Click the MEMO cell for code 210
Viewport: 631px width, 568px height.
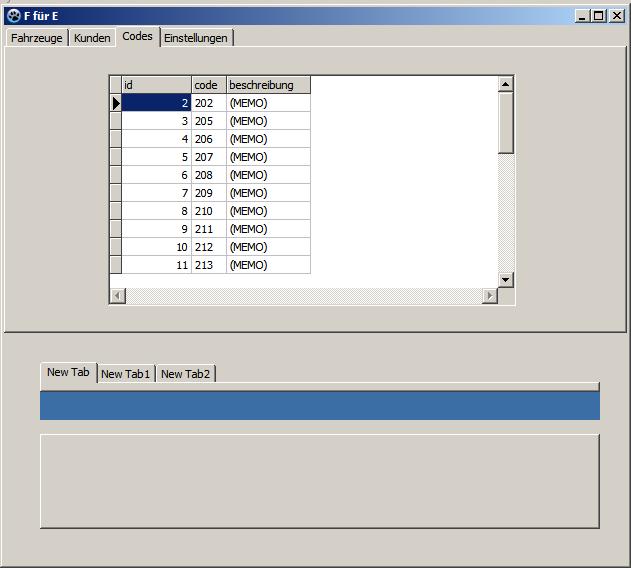(267, 211)
